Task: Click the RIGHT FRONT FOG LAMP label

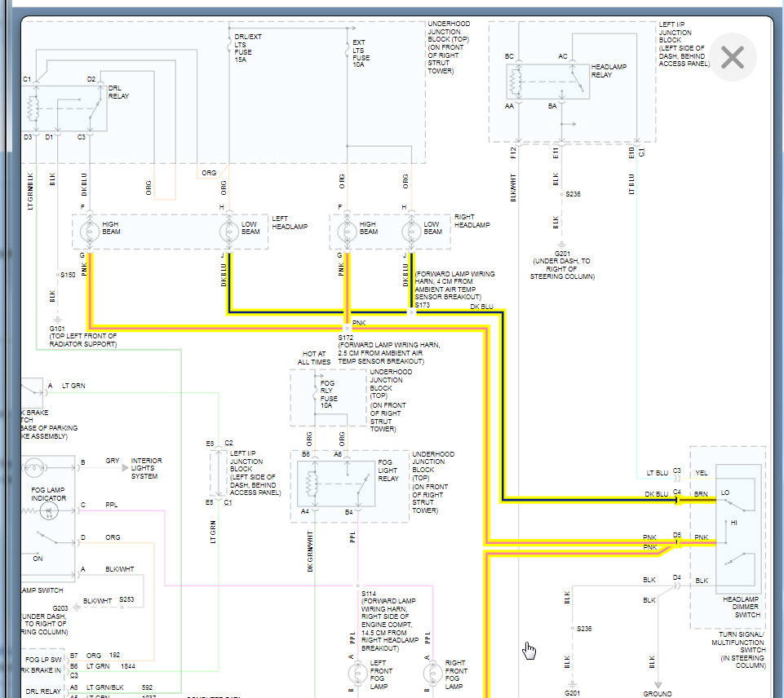Action: (x=456, y=674)
